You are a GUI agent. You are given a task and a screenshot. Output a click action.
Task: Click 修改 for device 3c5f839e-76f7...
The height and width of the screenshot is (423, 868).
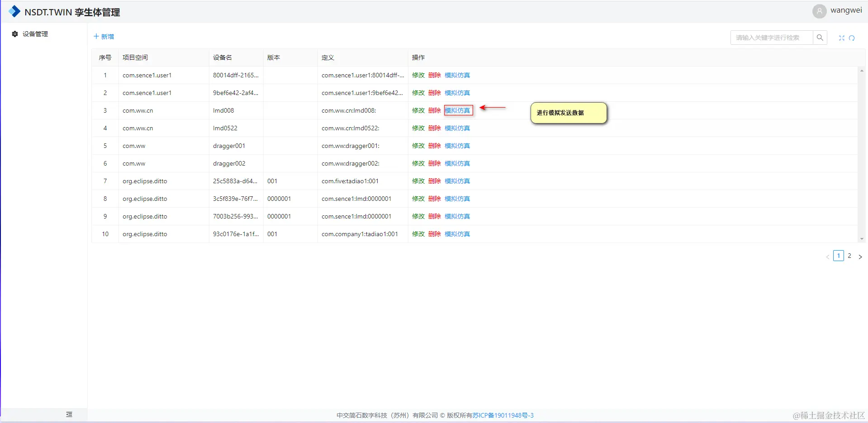[418, 199]
